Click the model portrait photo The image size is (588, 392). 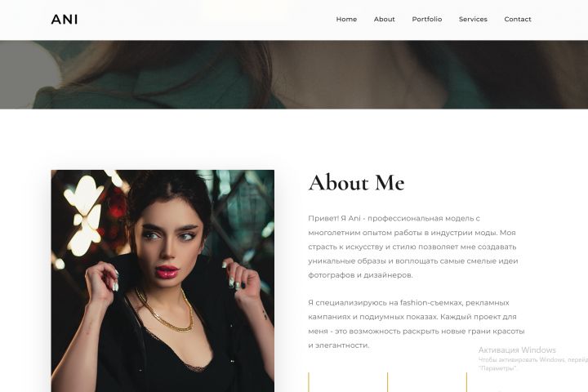coord(163,281)
